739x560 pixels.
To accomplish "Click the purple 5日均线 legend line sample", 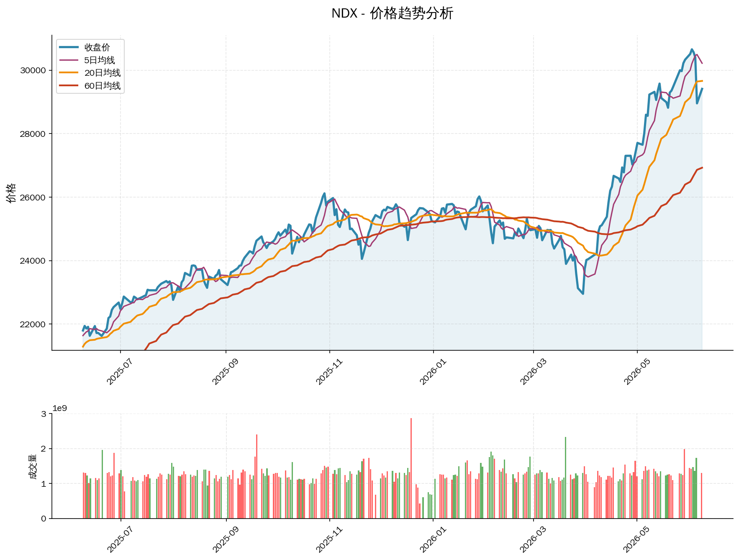I will coord(69,60).
